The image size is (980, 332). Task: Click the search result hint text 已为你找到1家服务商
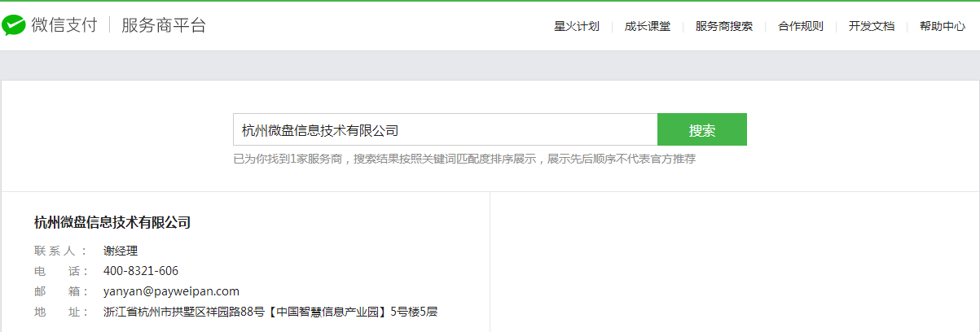pos(288,159)
